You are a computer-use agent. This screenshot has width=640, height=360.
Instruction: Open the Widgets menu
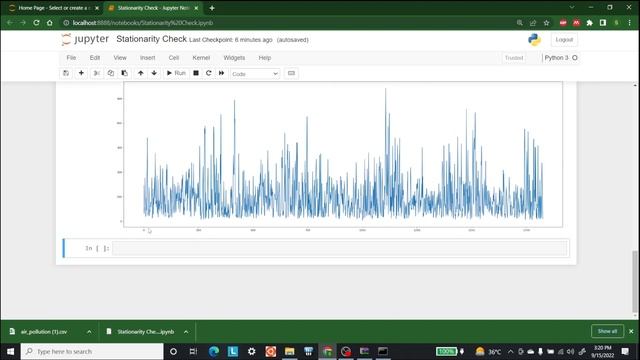click(234, 58)
